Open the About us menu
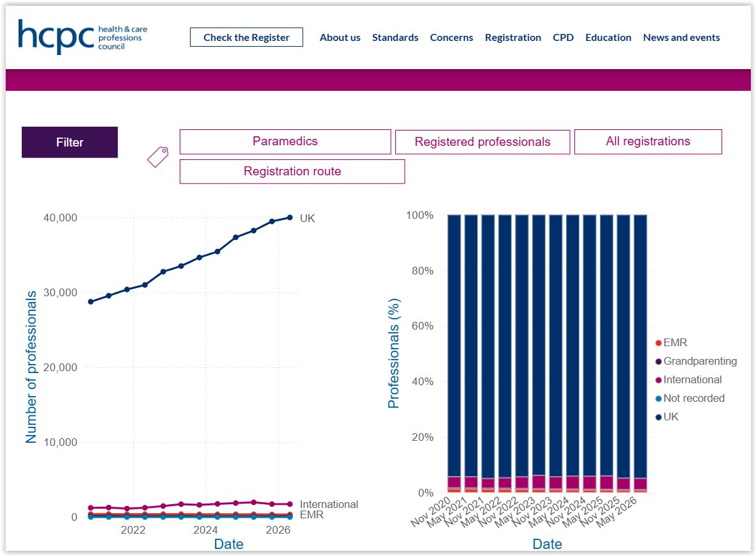 (x=340, y=38)
